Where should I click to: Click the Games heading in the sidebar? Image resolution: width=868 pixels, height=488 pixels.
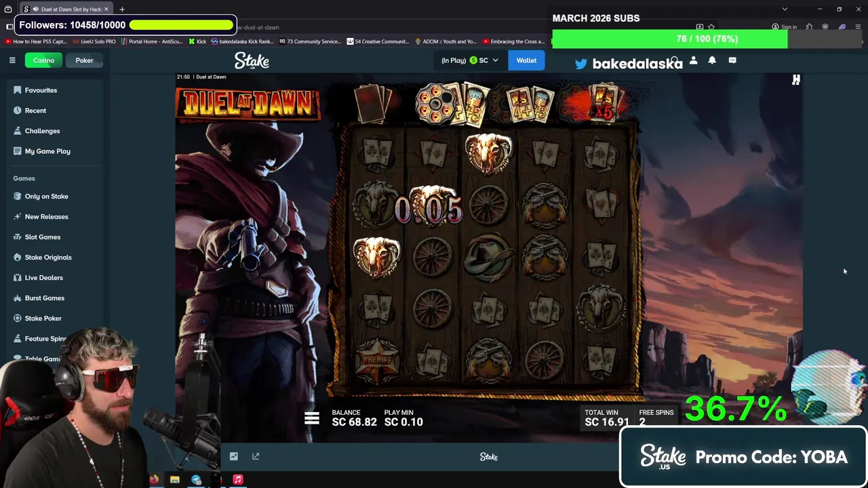coord(24,178)
